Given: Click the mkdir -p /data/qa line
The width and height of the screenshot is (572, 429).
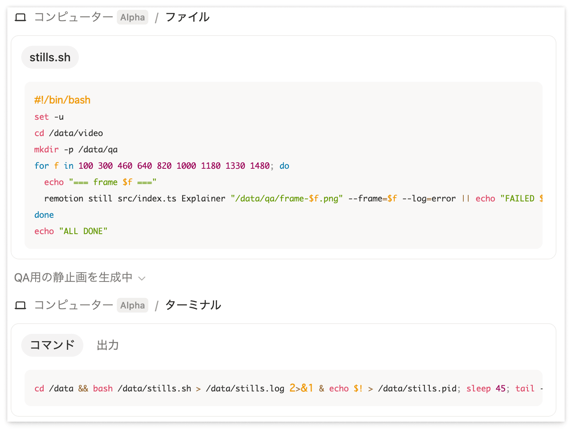Looking at the screenshot, I should click(76, 150).
